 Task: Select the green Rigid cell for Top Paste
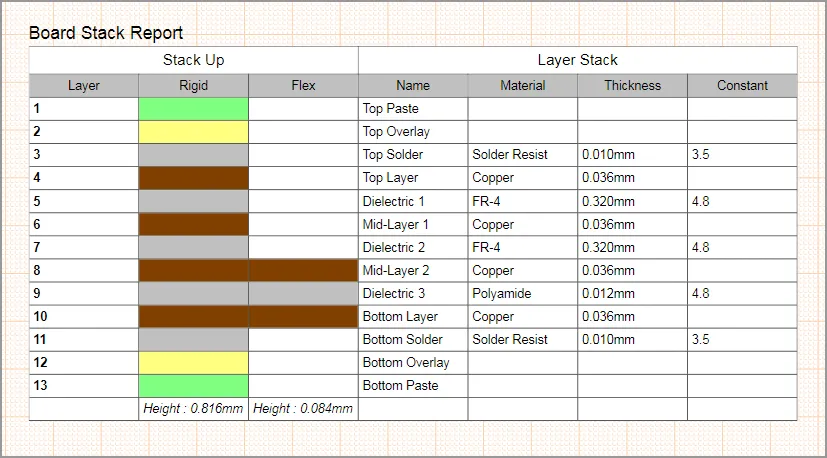(194, 109)
